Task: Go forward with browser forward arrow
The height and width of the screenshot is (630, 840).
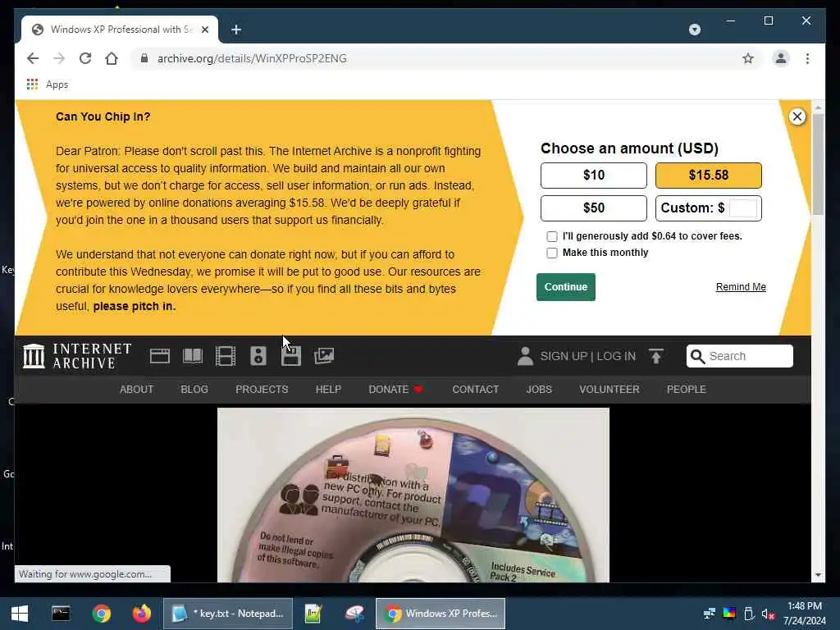Action: 59,58
